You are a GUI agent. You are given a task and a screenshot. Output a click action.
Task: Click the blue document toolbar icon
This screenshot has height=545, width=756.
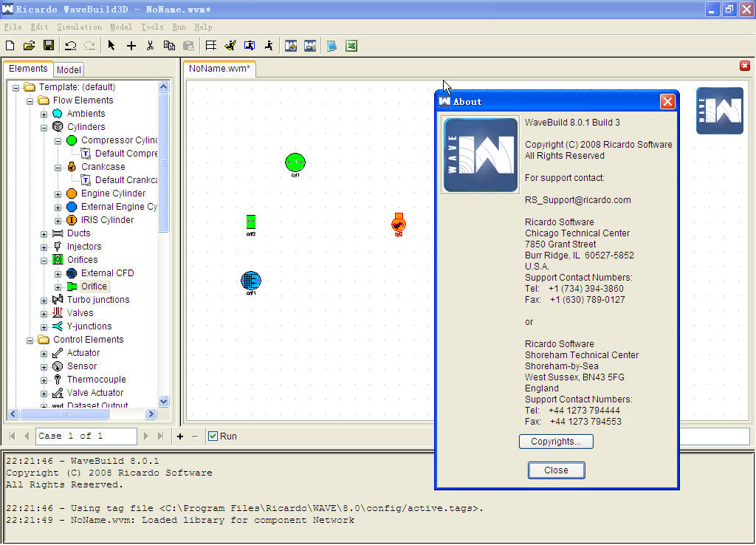331,46
